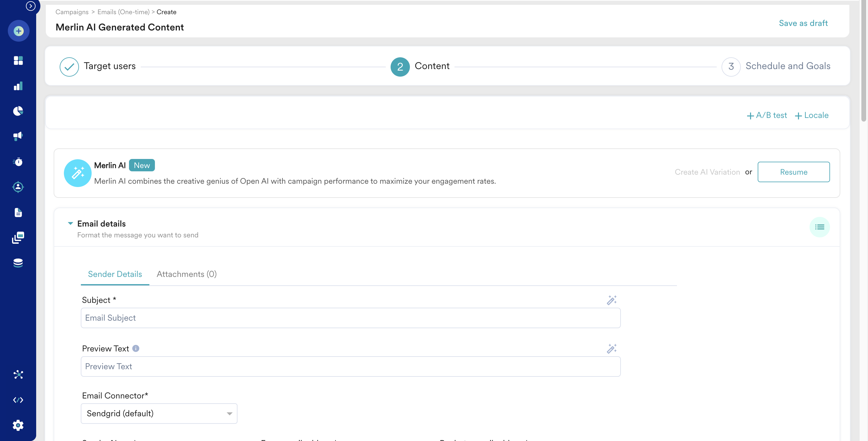Open the bar chart analytics icon
This screenshot has width=868, height=441.
click(x=18, y=86)
